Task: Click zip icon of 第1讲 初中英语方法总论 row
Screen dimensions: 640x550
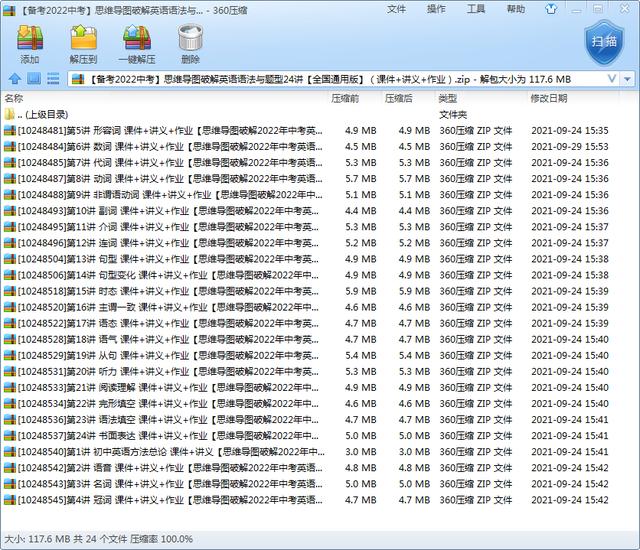Action: click(x=9, y=452)
